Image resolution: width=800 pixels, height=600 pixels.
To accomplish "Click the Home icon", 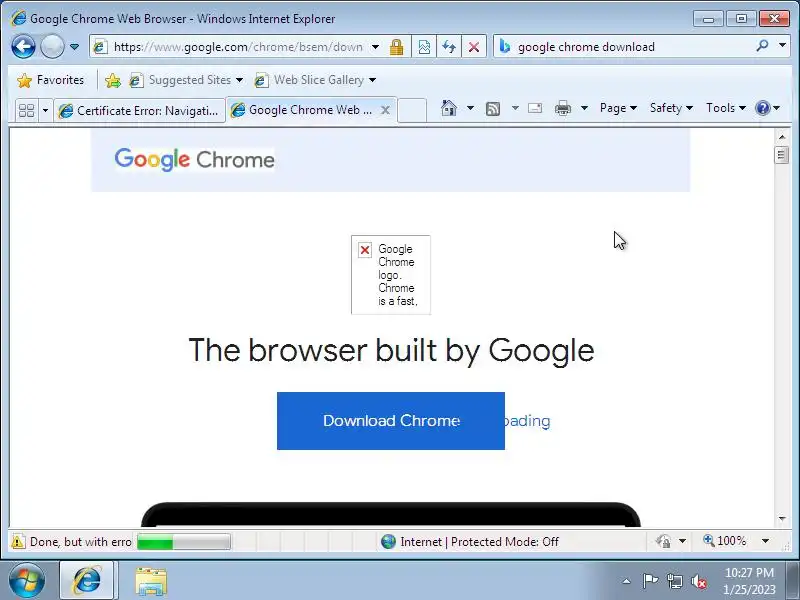I will (448, 108).
